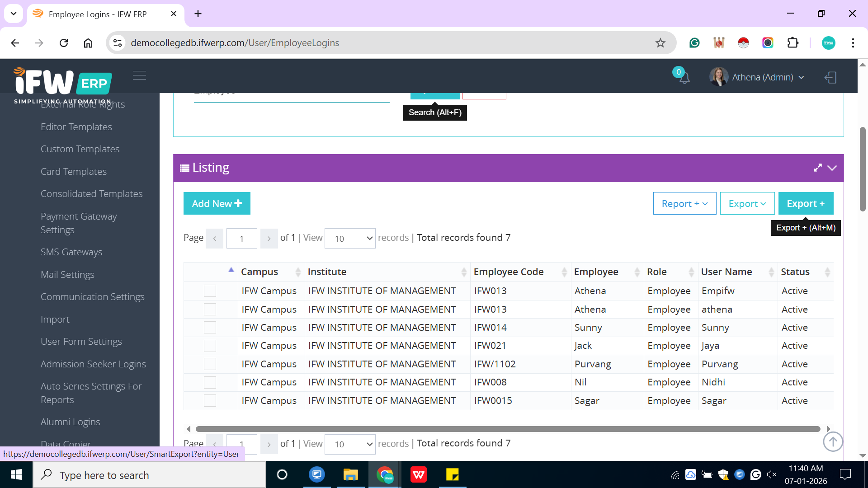Select checkbox for employee Sunny
Viewport: 868px width, 488px height.
(210, 328)
